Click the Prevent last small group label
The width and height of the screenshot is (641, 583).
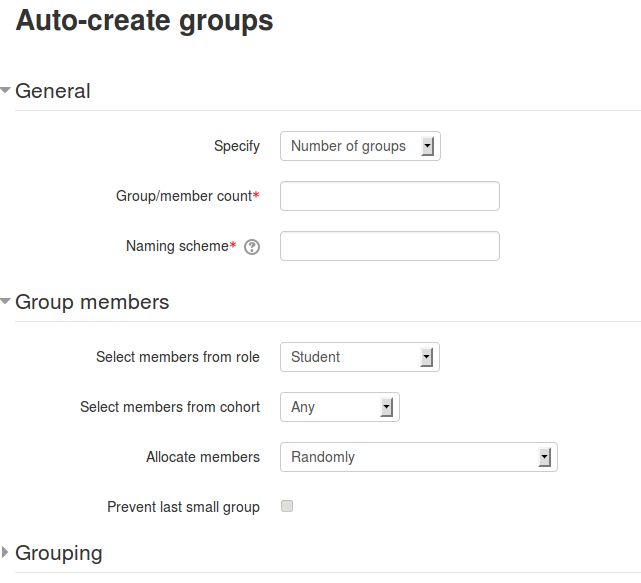(183, 507)
